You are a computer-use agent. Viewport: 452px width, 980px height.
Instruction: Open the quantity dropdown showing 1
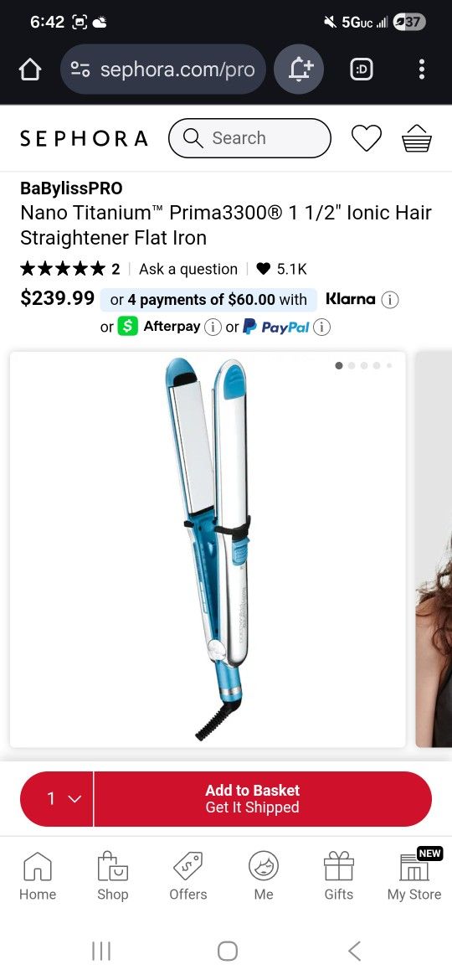point(57,799)
